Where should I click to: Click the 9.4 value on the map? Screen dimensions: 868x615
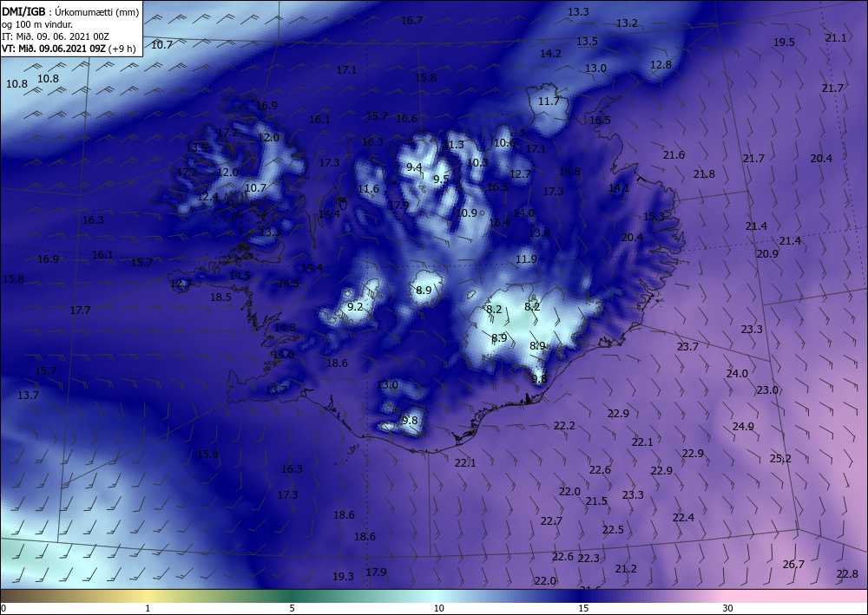(413, 167)
